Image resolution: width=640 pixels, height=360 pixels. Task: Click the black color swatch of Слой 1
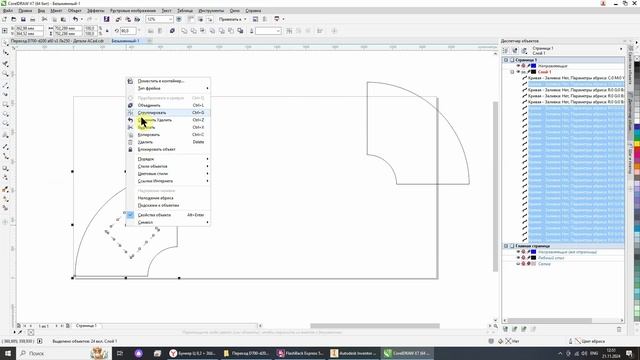(533, 72)
